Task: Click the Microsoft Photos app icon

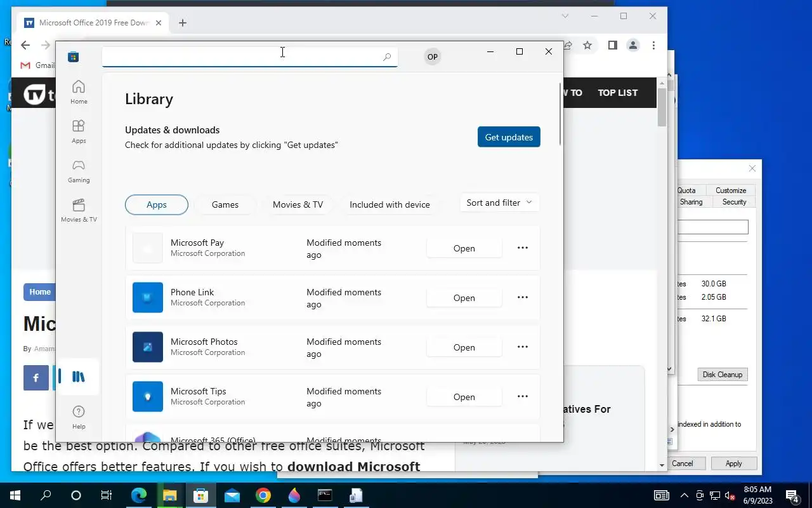Action: pos(148,347)
